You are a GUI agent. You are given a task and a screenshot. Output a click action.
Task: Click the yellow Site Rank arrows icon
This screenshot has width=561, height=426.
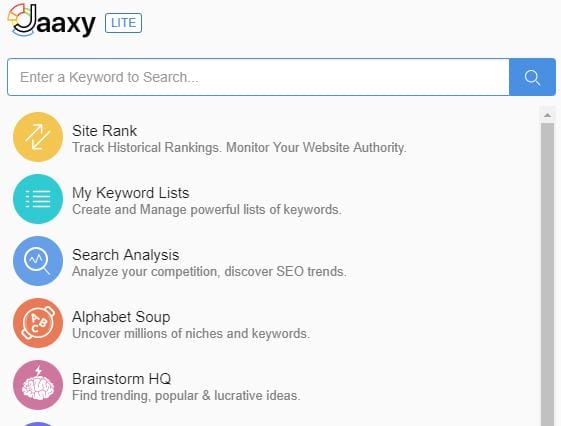tap(38, 137)
